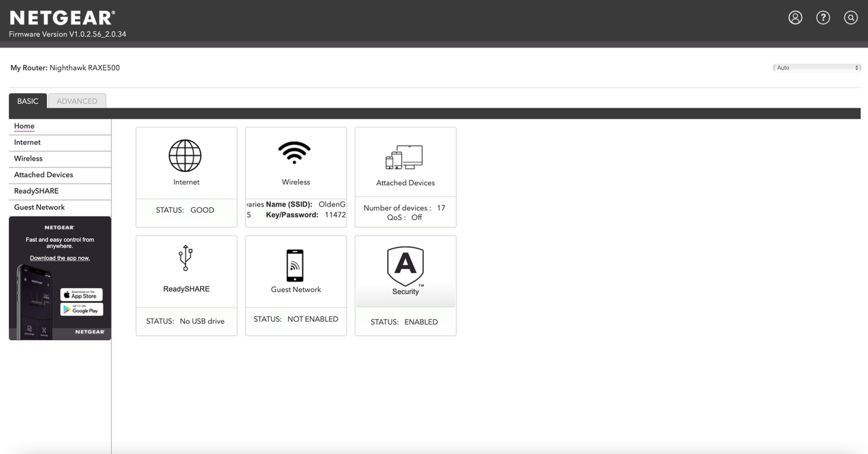
Task: Click the 'Key/Password:' wireless info text
Action: coord(292,215)
